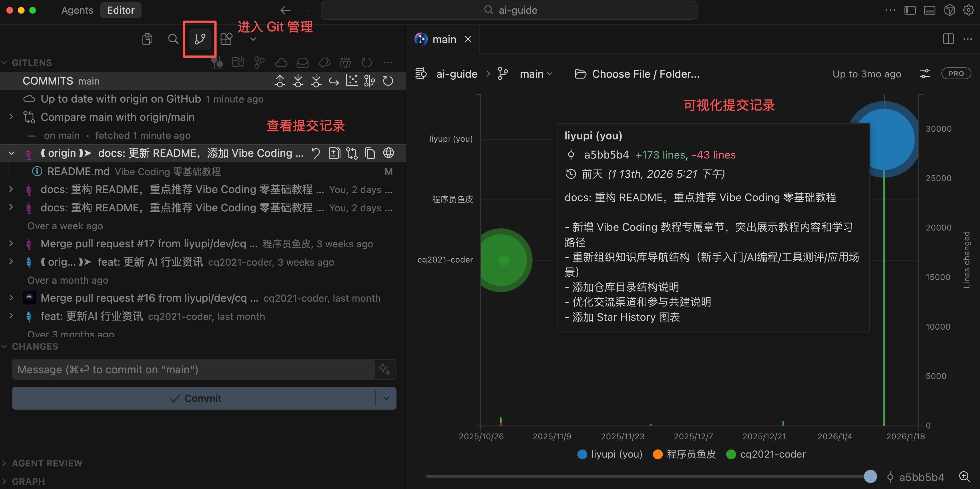
Task: Open visual history filter settings icon
Action: (x=925, y=74)
